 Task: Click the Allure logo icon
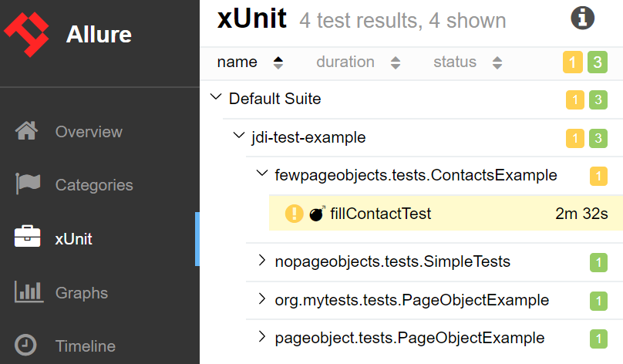pyautogui.click(x=28, y=34)
